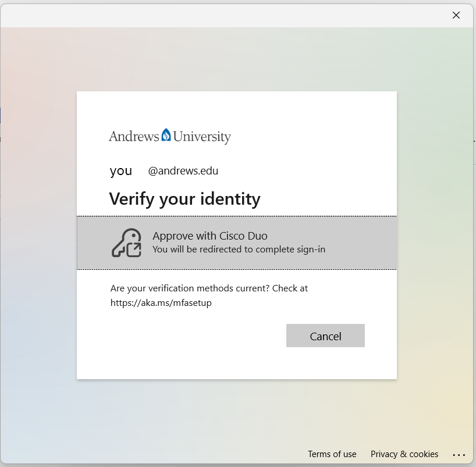This screenshot has width=476, height=467.
Task: Click the https://aka.ms/mfasetup text
Action: click(x=161, y=303)
